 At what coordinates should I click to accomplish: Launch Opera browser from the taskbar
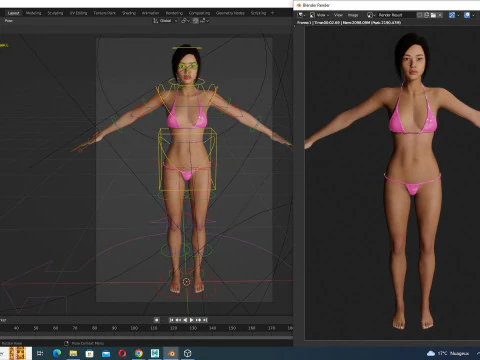point(122,353)
